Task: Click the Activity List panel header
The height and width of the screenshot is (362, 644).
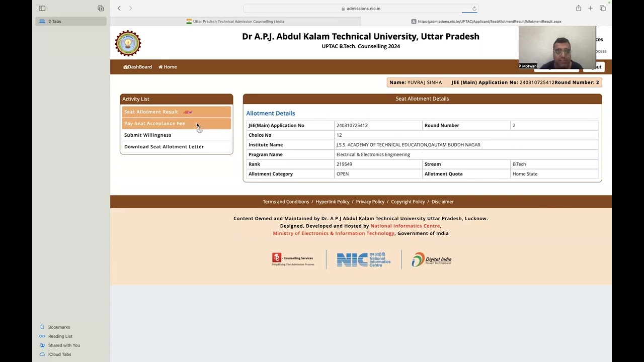Action: [177, 99]
